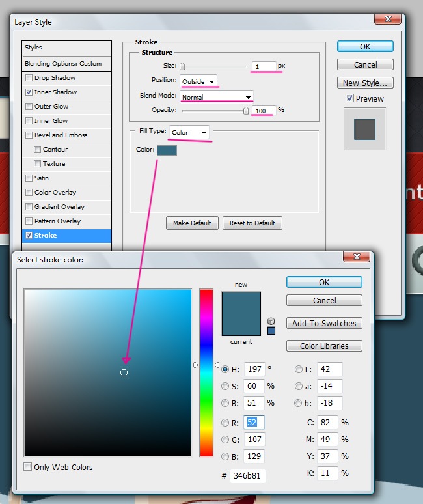The width and height of the screenshot is (423, 504).
Task: Open the Position dropdown set to Outside
Action: [199, 81]
